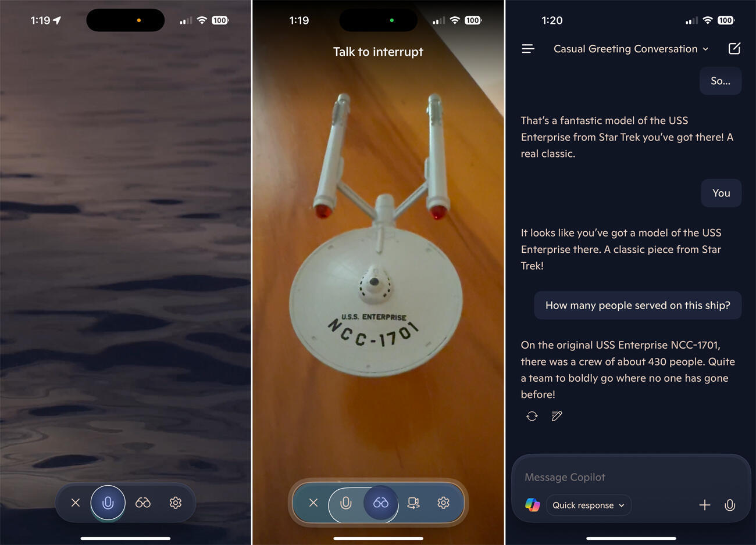
Task: Tap the location arrow beside 1:19 in status bar
Action: 57,20
